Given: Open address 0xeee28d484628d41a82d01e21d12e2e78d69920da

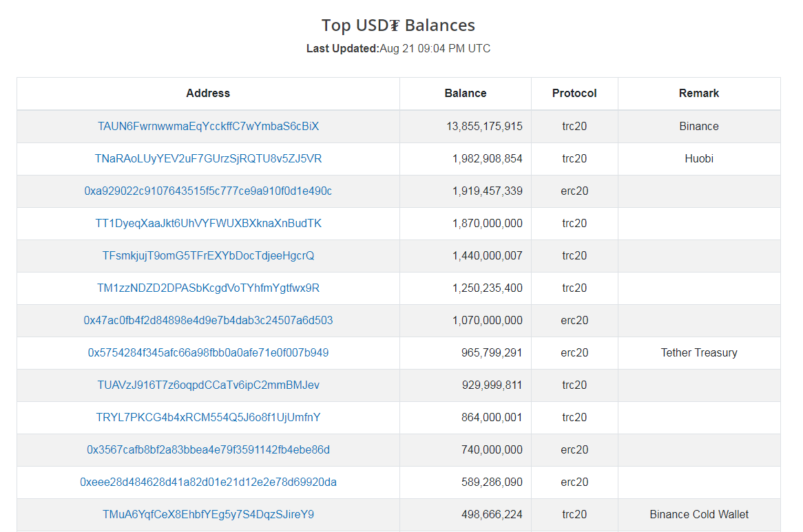Looking at the screenshot, I should 208,482.
